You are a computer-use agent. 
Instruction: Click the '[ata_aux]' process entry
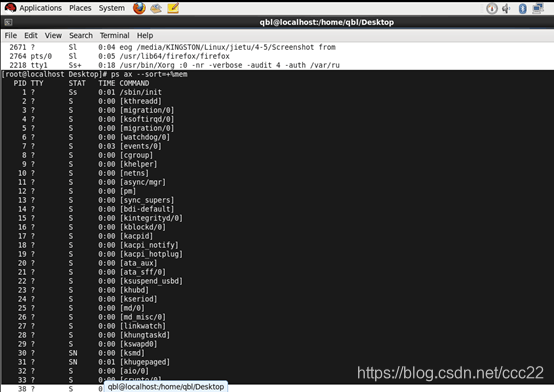coord(138,263)
